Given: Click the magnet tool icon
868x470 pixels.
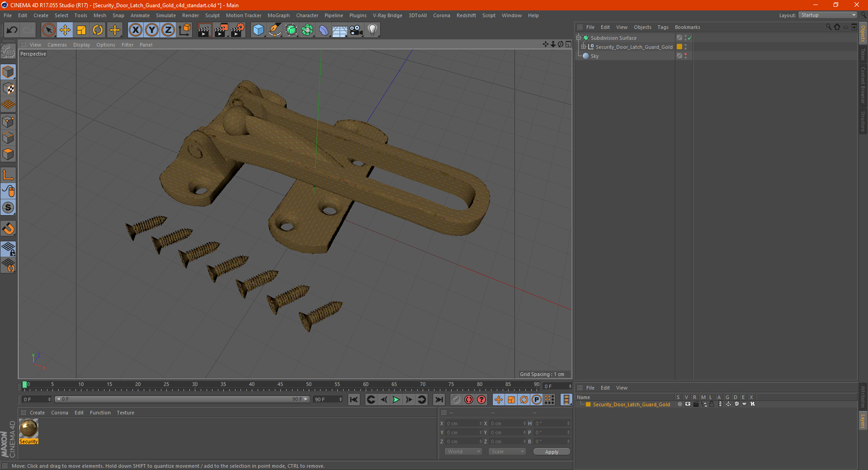Looking at the screenshot, I should [x=8, y=228].
